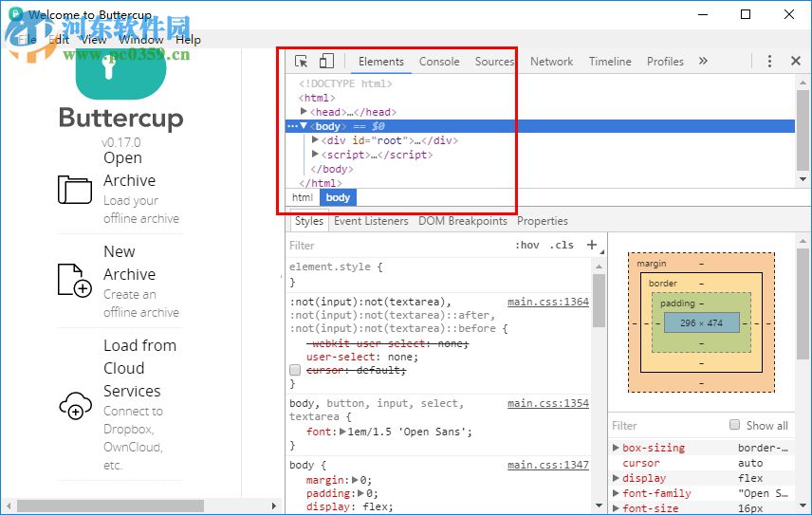812x515 pixels.
Task: Open DevTools three-dot customize menu
Action: 769,61
